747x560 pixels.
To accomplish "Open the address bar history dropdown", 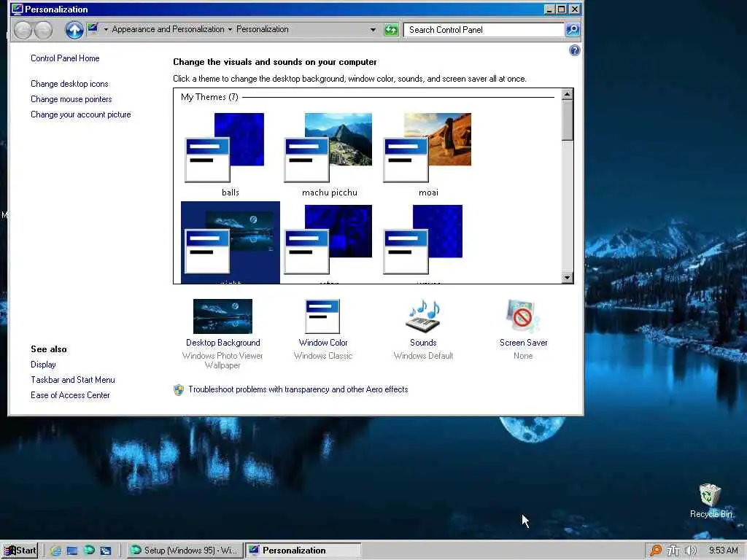I will 373,29.
